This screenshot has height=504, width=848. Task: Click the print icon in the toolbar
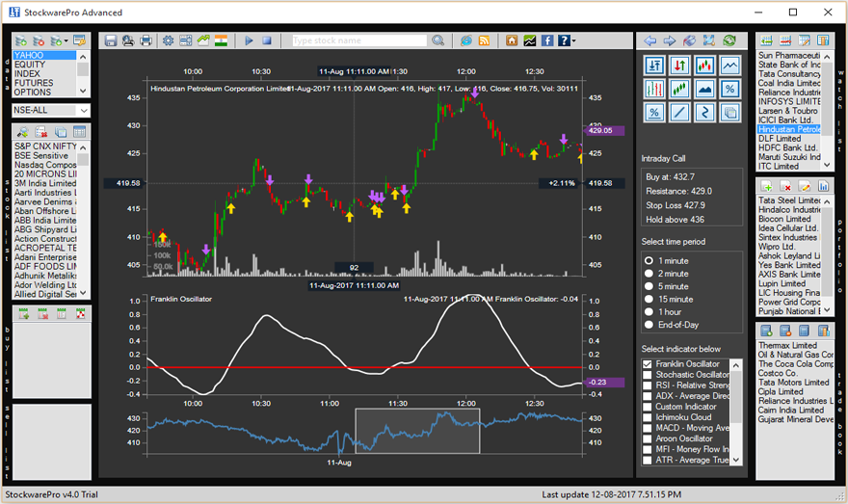point(146,40)
